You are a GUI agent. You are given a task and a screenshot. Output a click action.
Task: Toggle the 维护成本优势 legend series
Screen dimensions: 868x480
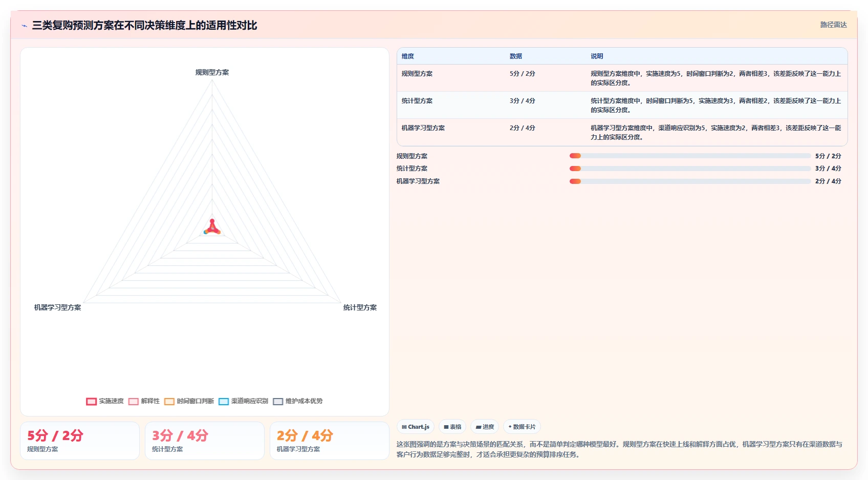point(298,401)
